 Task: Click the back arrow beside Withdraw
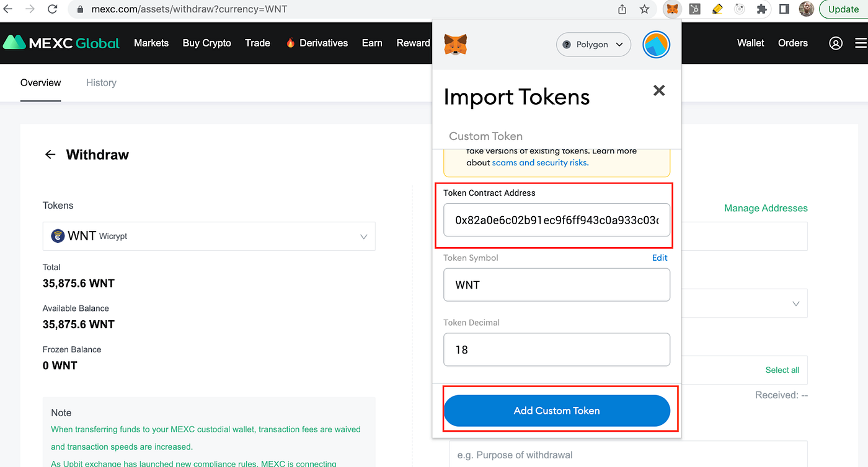pos(50,154)
